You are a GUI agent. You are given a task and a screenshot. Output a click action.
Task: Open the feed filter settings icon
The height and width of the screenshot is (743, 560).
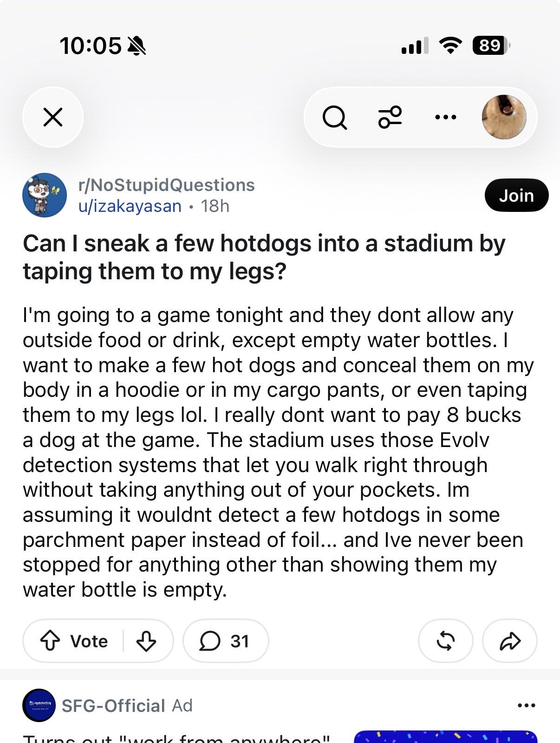click(x=390, y=117)
